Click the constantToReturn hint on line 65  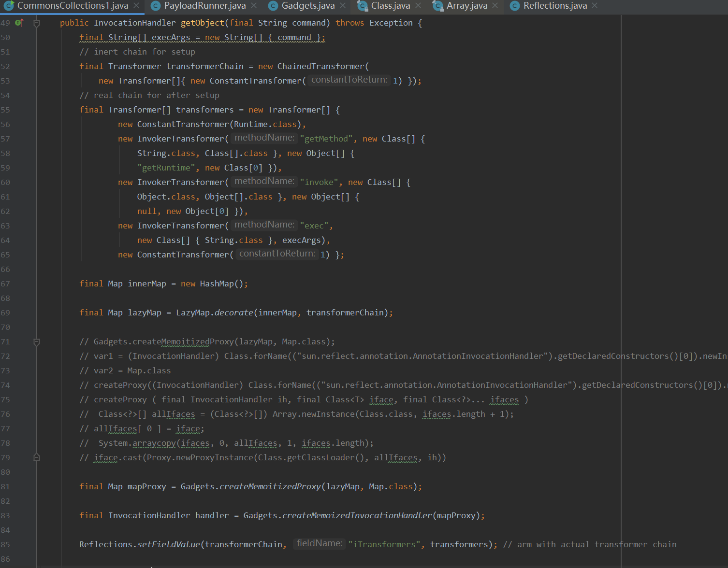[x=277, y=254]
